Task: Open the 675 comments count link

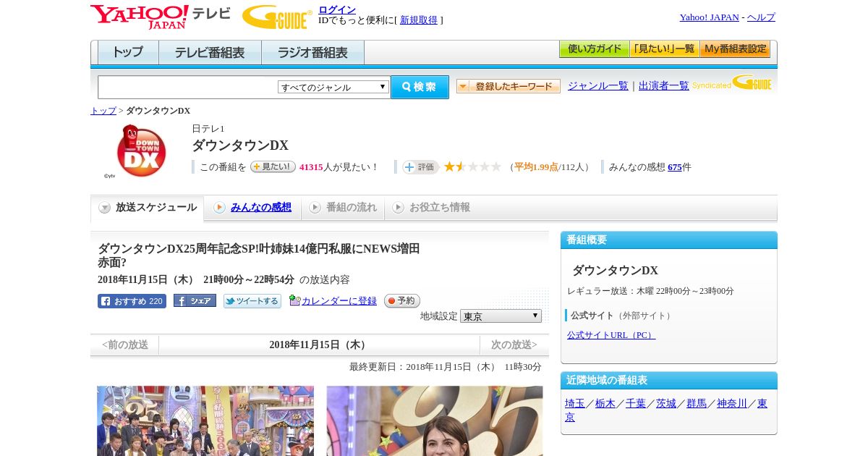Action: tap(675, 167)
